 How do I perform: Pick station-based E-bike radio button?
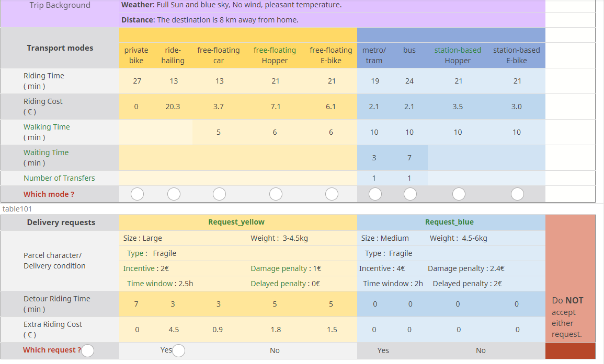tap(517, 194)
